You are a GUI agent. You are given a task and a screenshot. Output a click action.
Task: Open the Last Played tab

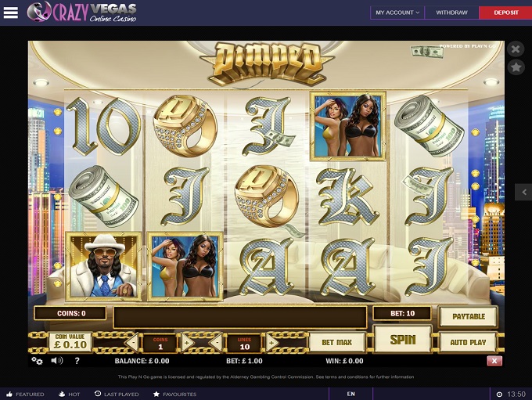tap(117, 394)
